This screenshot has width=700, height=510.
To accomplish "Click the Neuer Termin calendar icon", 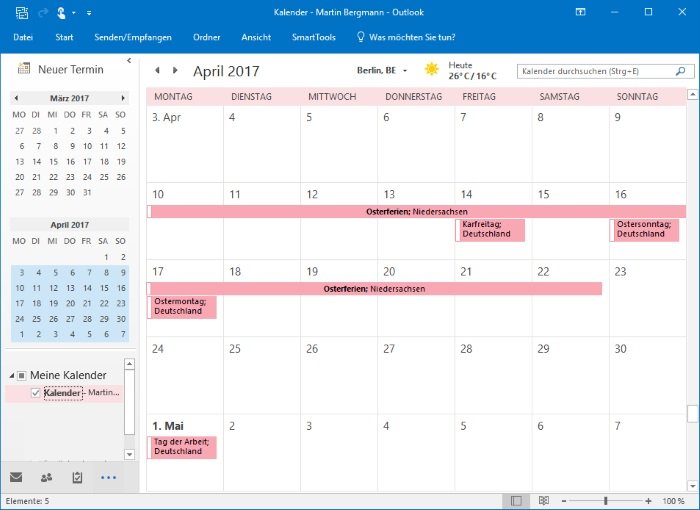I will tap(24, 69).
